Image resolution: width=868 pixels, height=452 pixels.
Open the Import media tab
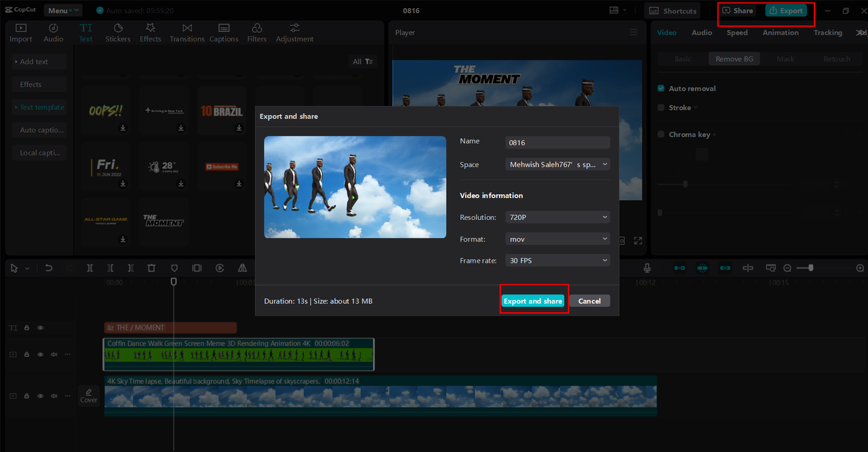20,33
